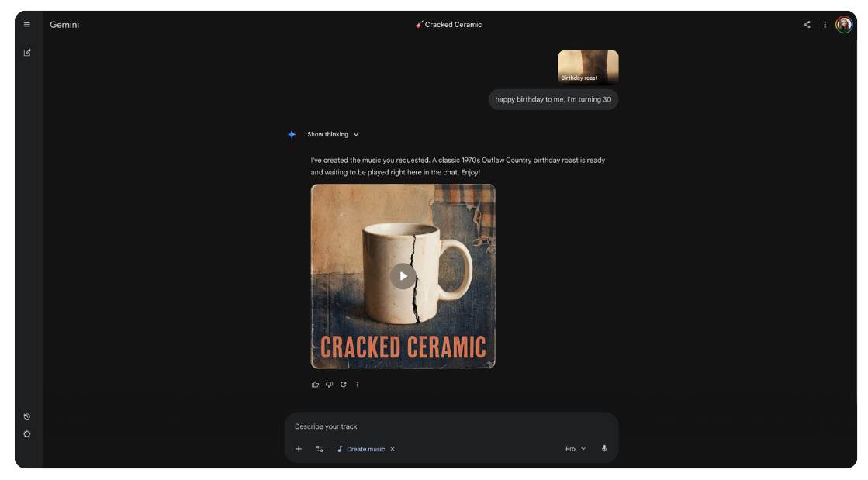Give the track a thumbs up
Image resolution: width=868 pixels, height=480 pixels.
click(x=315, y=384)
